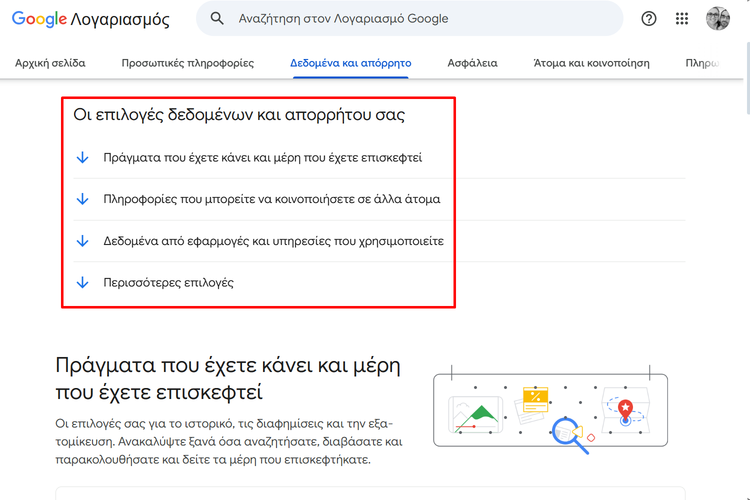Viewport: 750px width, 500px height.
Task: Click the Google logo
Action: click(39, 19)
